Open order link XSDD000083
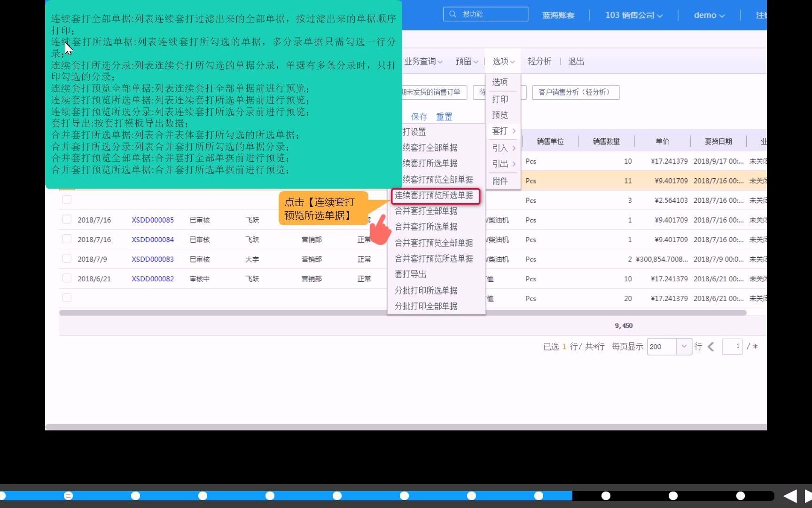This screenshot has height=508, width=812. click(x=153, y=259)
